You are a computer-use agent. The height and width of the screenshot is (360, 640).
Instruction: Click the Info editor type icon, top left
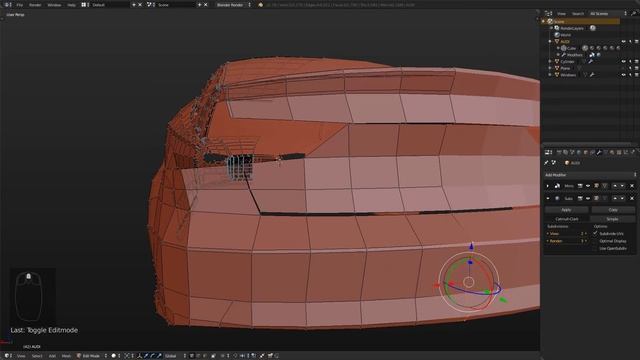point(7,5)
